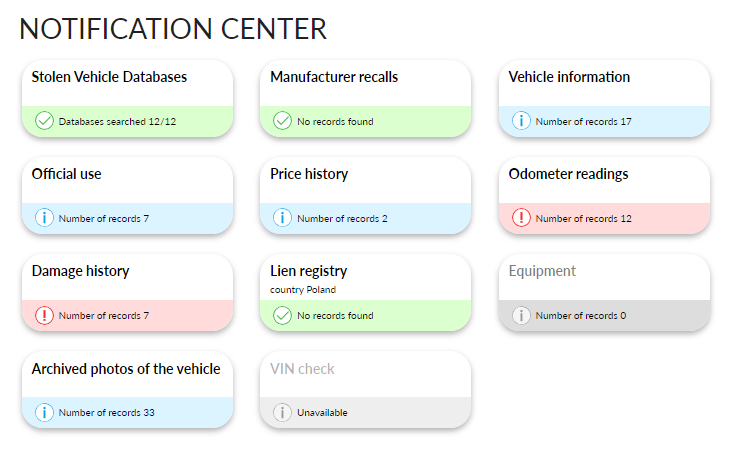The image size is (742, 458).
Task: Click the green checkmark icon under Lien registry
Action: 283,315
